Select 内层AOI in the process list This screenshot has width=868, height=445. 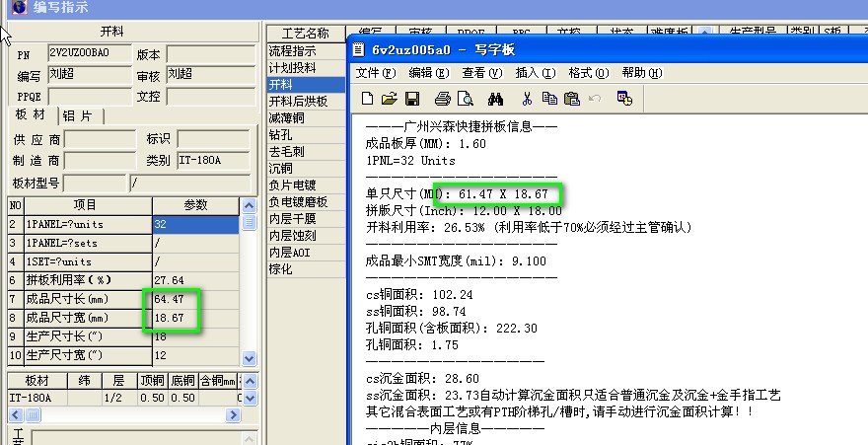pyautogui.click(x=306, y=253)
